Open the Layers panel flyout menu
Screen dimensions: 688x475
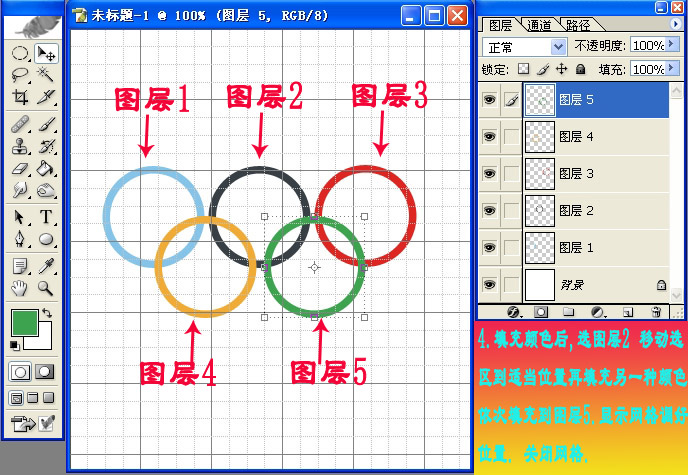click(676, 24)
